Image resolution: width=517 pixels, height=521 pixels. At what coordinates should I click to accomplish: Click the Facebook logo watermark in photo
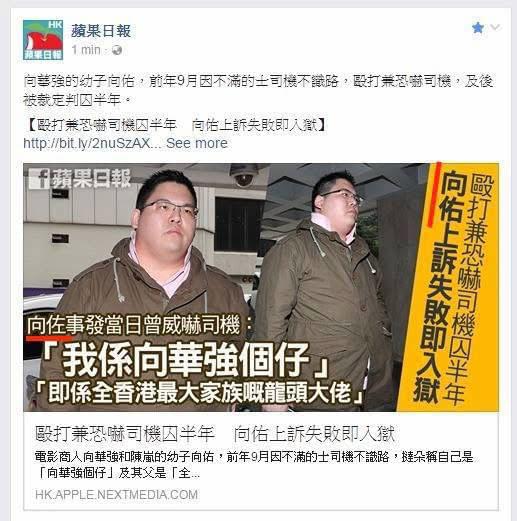(40, 179)
